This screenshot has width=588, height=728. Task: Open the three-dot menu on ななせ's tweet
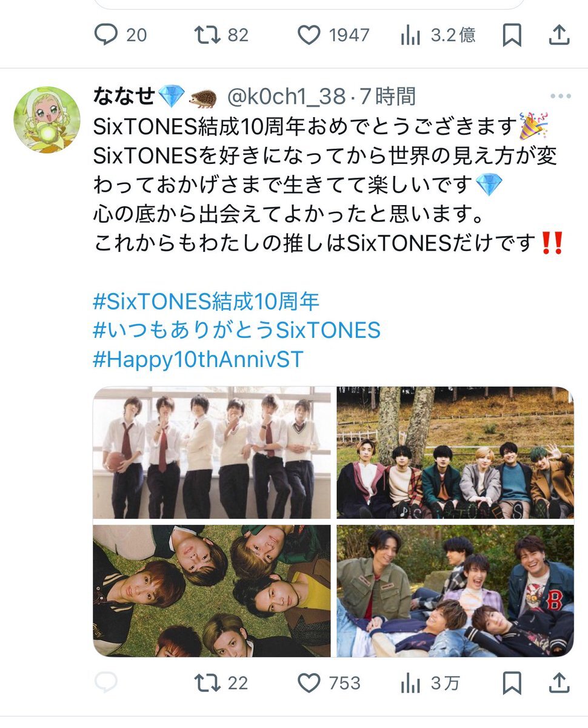(x=560, y=97)
